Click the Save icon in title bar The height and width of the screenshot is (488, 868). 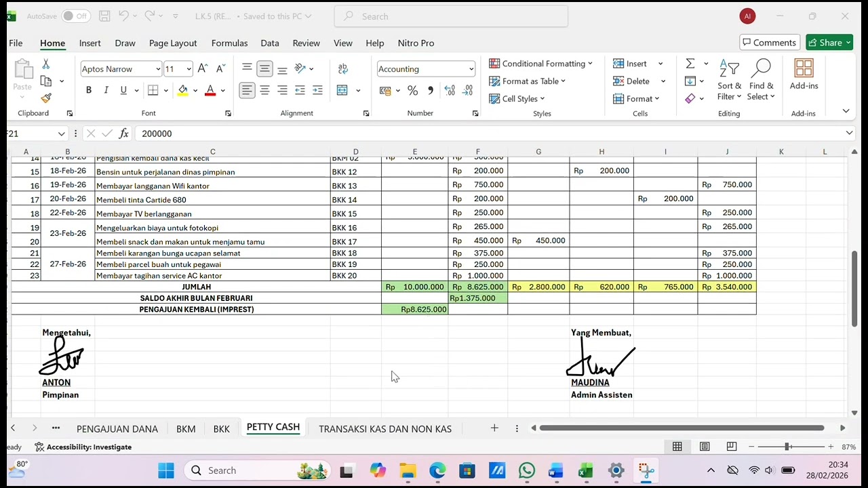(104, 16)
